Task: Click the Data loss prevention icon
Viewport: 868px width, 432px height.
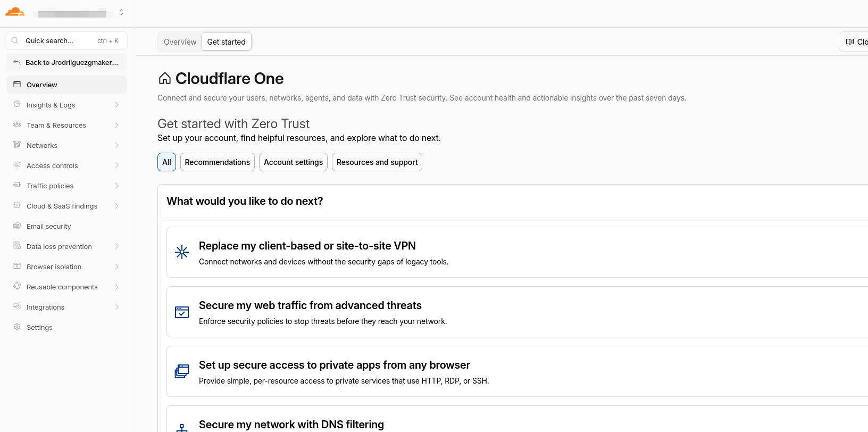Action: [17, 246]
